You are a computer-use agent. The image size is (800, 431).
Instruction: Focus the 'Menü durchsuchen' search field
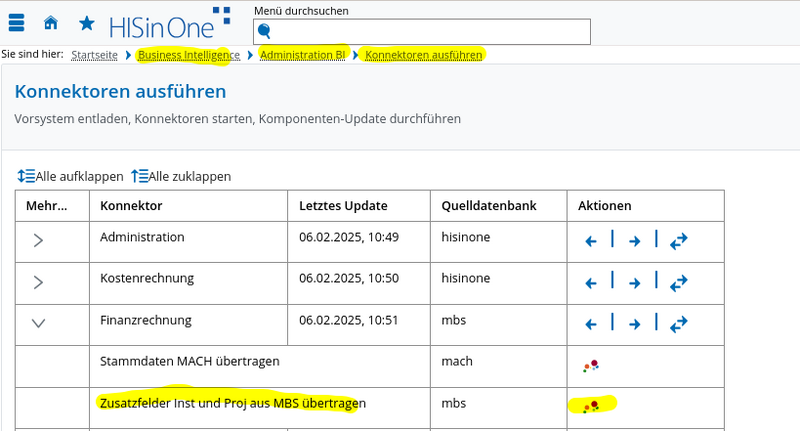click(x=422, y=32)
